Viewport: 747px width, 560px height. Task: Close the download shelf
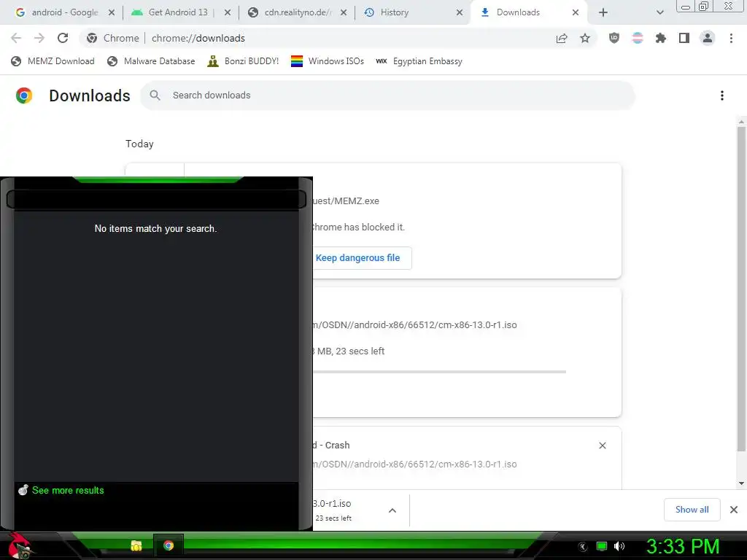pos(734,510)
